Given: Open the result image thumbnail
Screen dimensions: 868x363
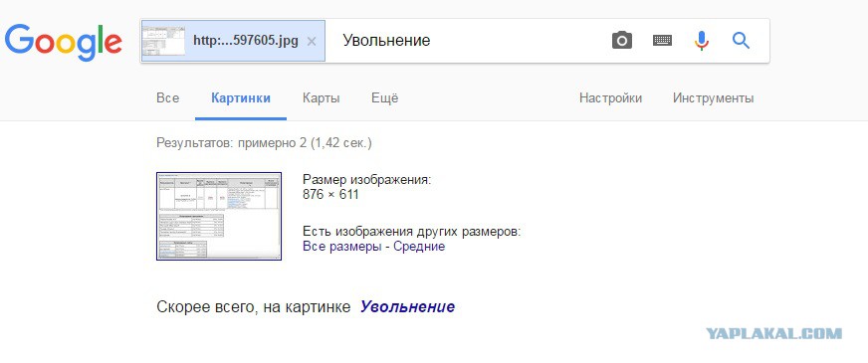Looking at the screenshot, I should click(x=219, y=216).
